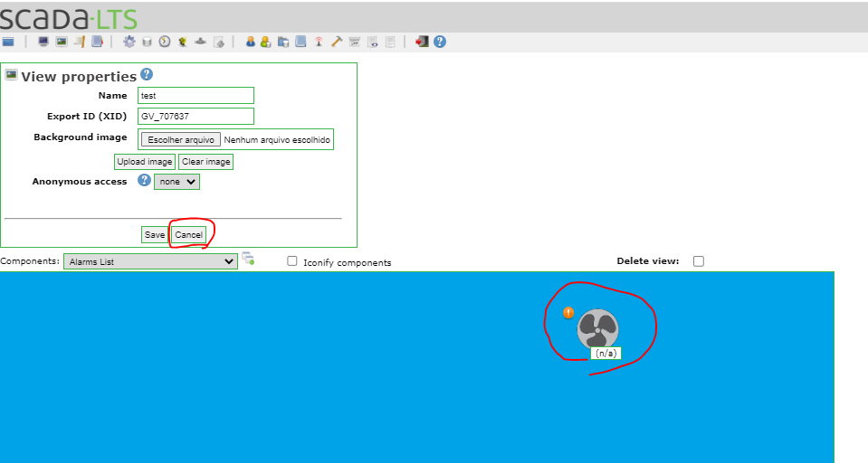Open Compound events plug icon
Viewport: 868px width, 463px height.
tap(183, 42)
